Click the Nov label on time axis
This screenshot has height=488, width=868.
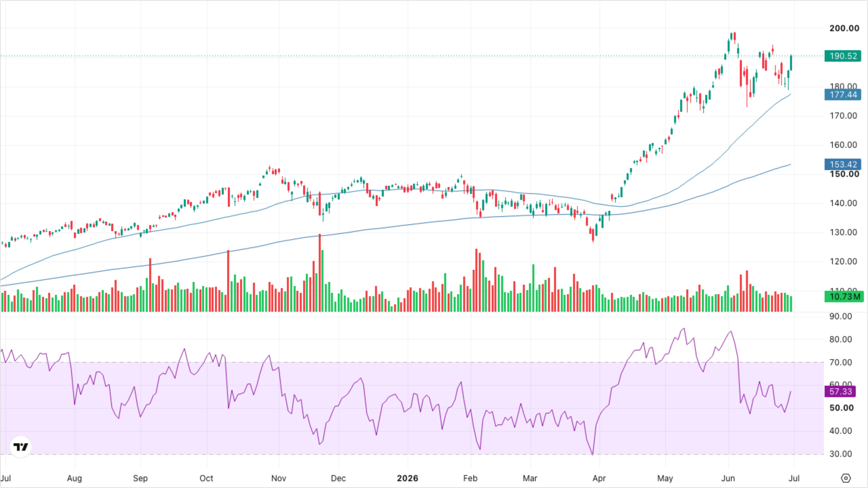pyautogui.click(x=279, y=478)
